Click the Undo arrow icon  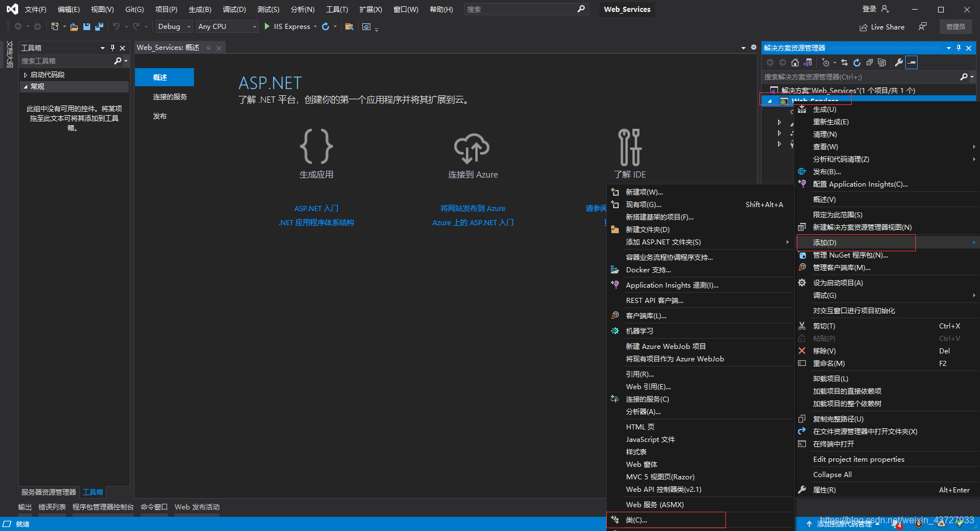pyautogui.click(x=116, y=27)
